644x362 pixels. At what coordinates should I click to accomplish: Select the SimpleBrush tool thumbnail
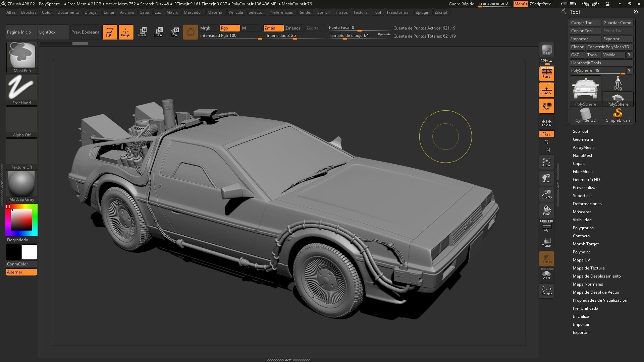tap(618, 115)
